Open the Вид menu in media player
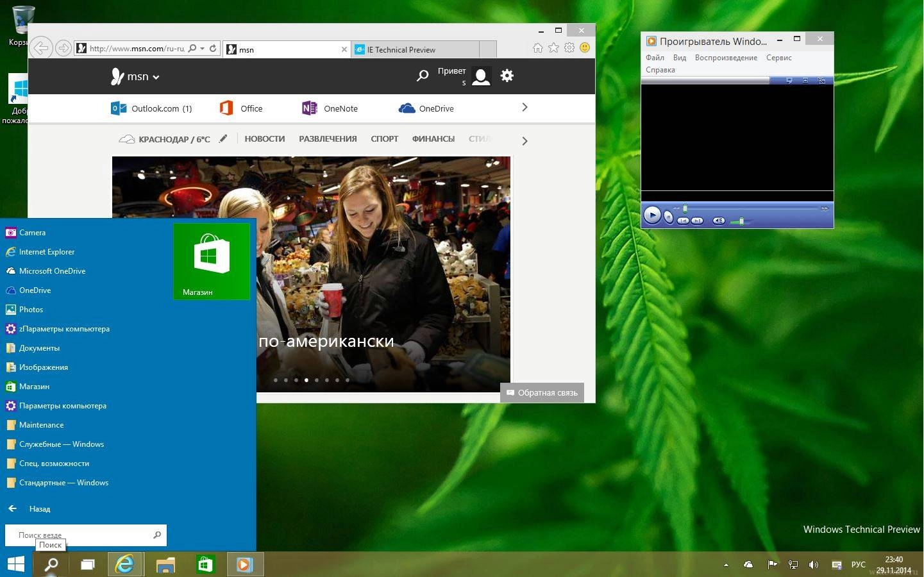 point(680,58)
